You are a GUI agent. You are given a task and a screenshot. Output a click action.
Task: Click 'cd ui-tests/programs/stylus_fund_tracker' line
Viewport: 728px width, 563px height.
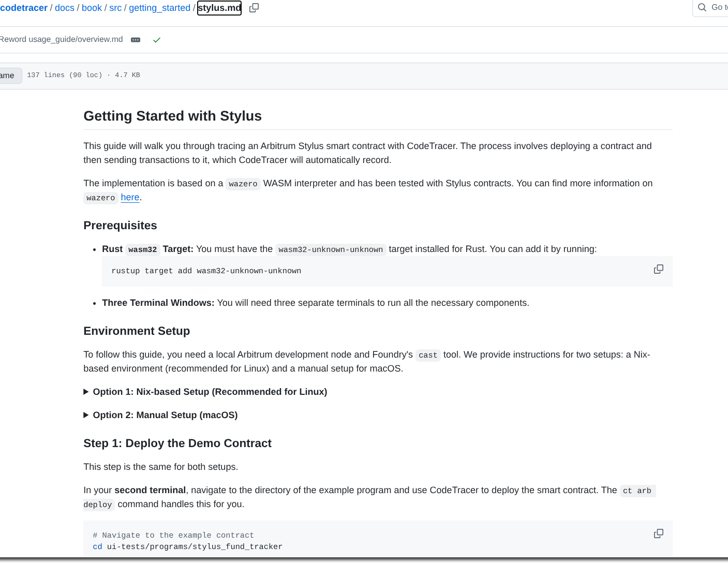coord(187,546)
